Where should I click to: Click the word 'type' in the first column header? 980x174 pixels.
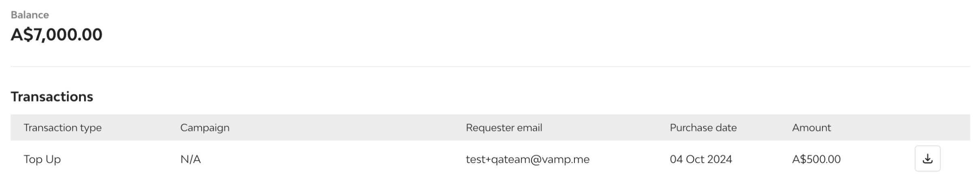click(91, 128)
